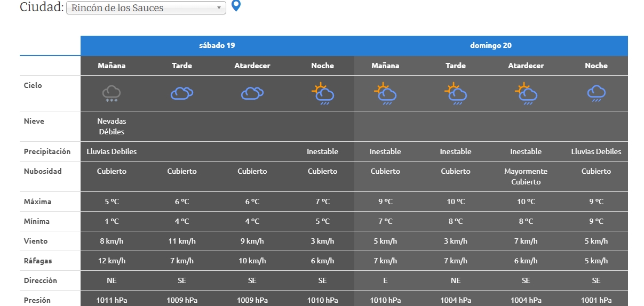Select the domingo 20 day header
The width and height of the screenshot is (644, 306).
click(491, 45)
